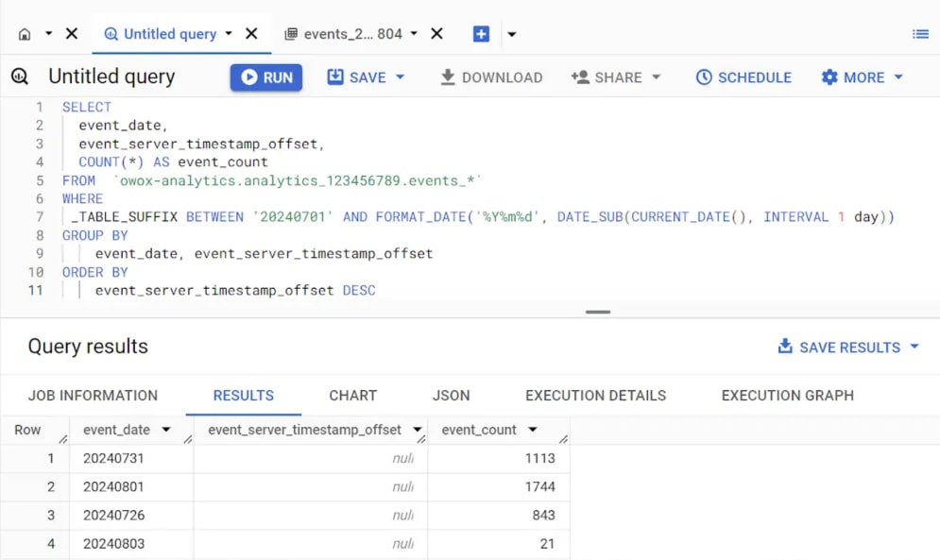
Task: Add a new query tab with the plus icon
Action: pyautogui.click(x=481, y=34)
